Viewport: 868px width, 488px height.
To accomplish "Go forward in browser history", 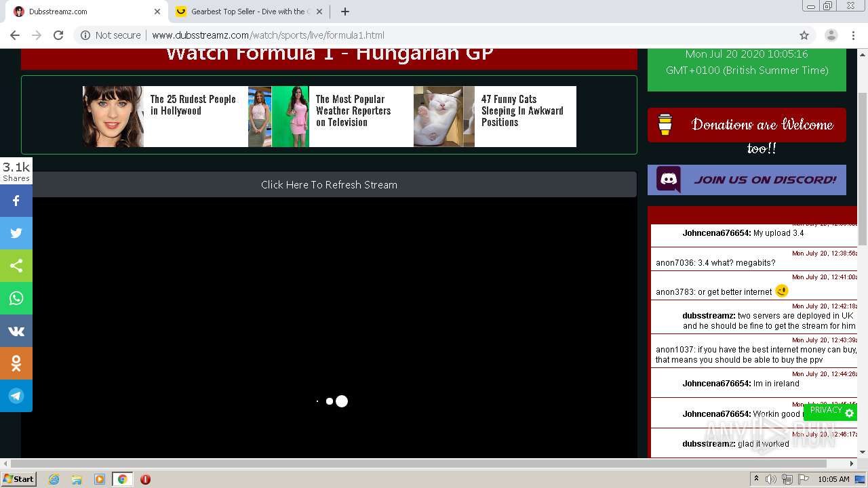I will [x=37, y=35].
